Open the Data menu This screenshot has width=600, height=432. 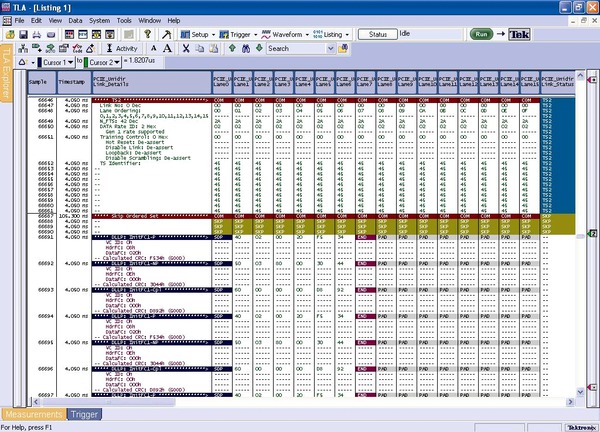coord(75,20)
